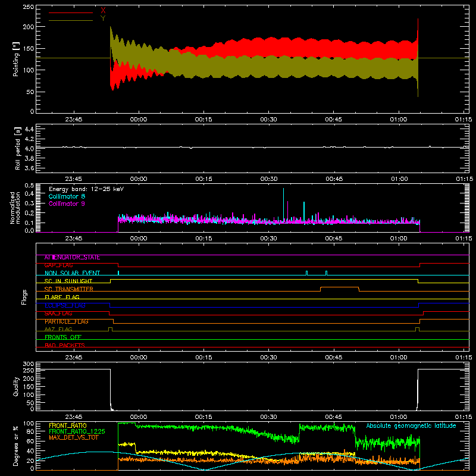This screenshot has height=476, width=476.
Task: Click the 'FRONT_RATIO_1225' green legend entry
Action: (77, 431)
